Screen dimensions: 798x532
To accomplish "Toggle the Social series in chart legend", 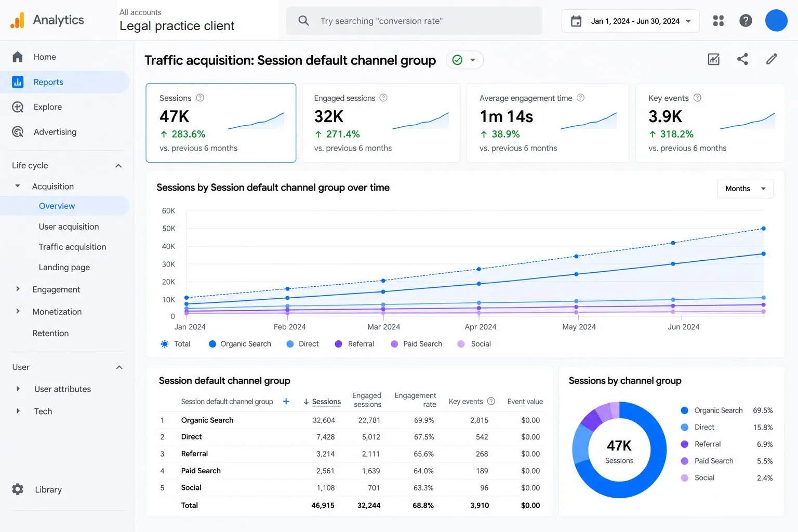I will [x=474, y=344].
